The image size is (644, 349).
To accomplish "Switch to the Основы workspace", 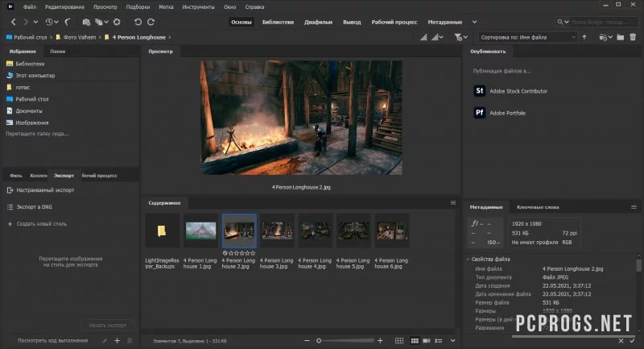I will tap(241, 23).
